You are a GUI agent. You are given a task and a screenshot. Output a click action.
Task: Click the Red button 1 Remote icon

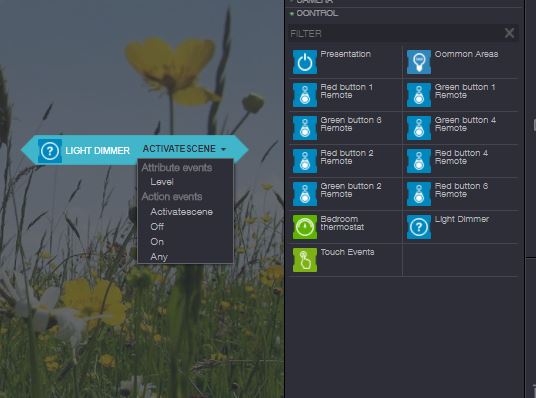tap(305, 95)
